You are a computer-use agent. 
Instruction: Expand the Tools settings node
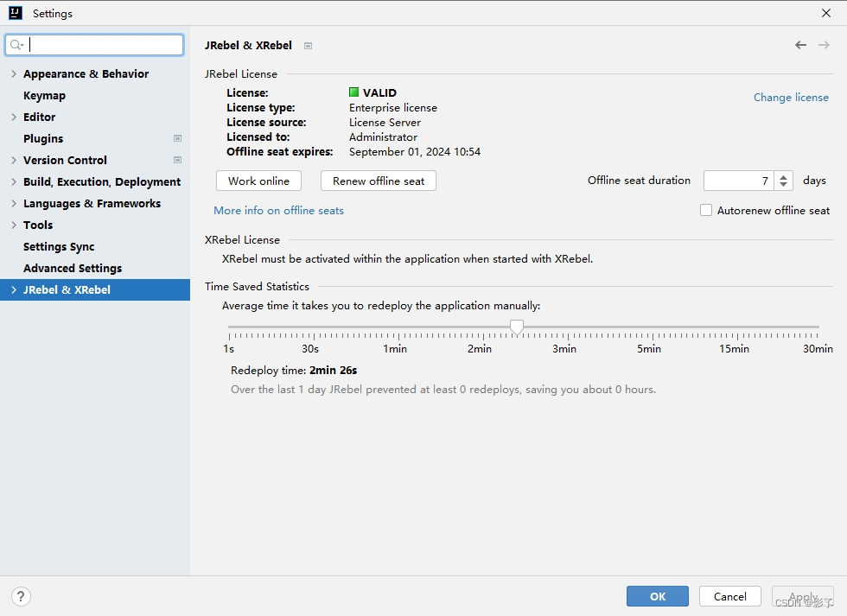tap(14, 225)
